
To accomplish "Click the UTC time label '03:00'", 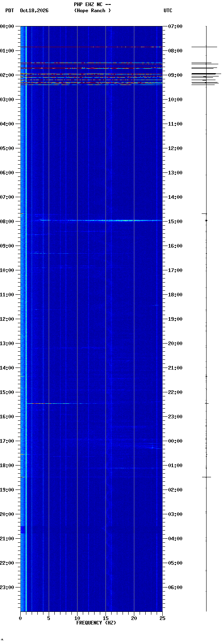I will (175, 514).
